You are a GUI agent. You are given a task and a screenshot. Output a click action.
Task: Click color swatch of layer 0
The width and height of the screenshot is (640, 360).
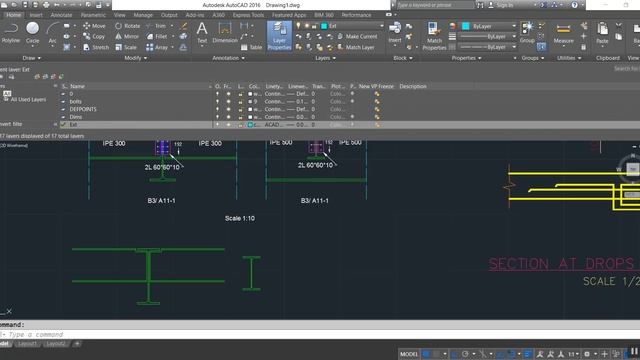(250, 94)
